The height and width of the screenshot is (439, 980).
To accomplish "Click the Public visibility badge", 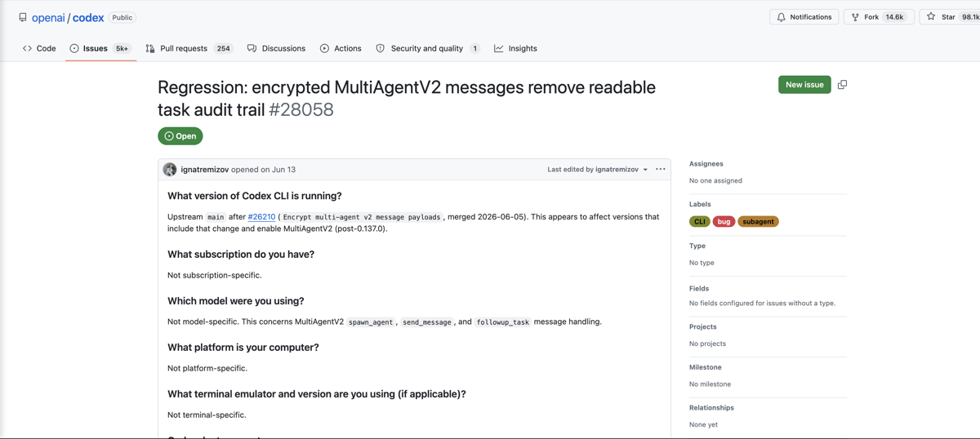I will [x=122, y=17].
